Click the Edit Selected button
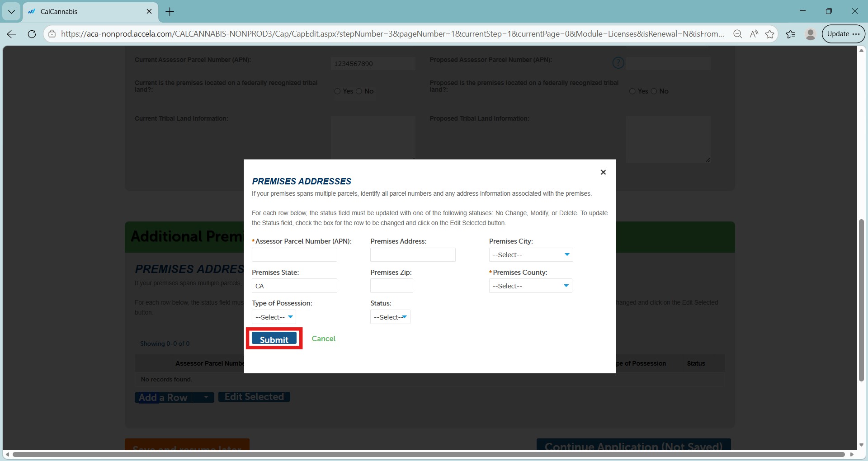The height and width of the screenshot is (461, 868). 254,397
